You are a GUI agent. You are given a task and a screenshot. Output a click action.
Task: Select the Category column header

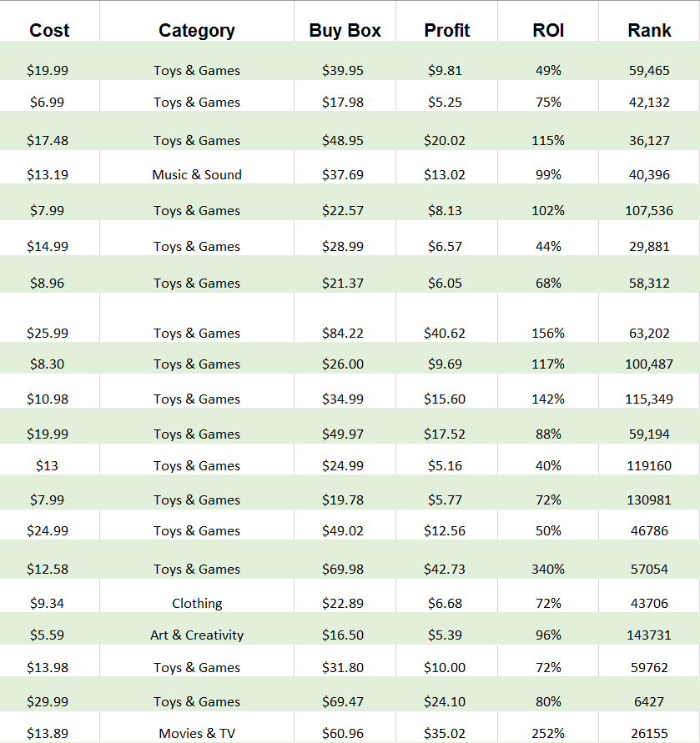click(x=197, y=31)
